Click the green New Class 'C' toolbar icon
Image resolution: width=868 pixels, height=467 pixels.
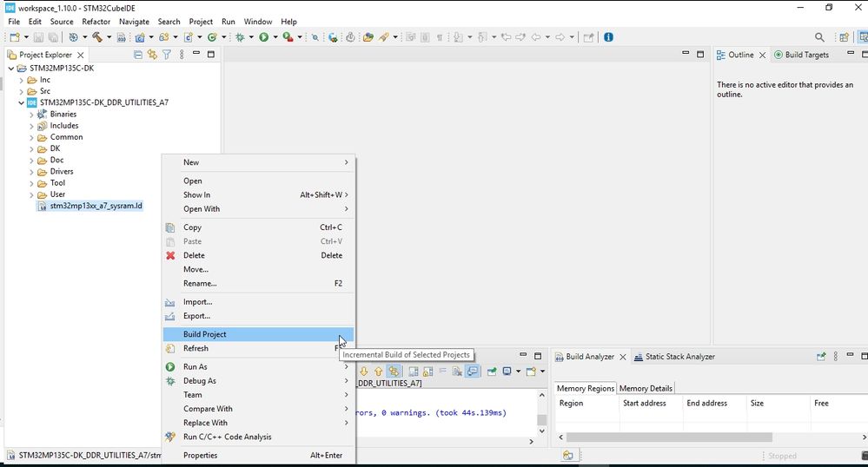pyautogui.click(x=212, y=37)
